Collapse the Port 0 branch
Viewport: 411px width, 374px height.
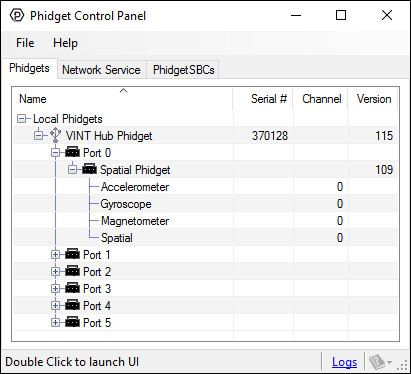55,153
